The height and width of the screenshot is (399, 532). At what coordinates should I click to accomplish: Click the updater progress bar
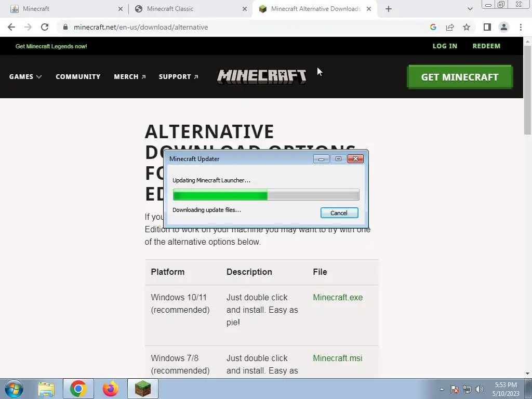coord(266,195)
